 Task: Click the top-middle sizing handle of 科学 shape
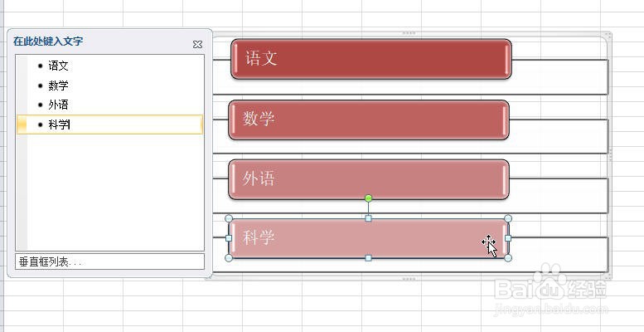point(368,218)
